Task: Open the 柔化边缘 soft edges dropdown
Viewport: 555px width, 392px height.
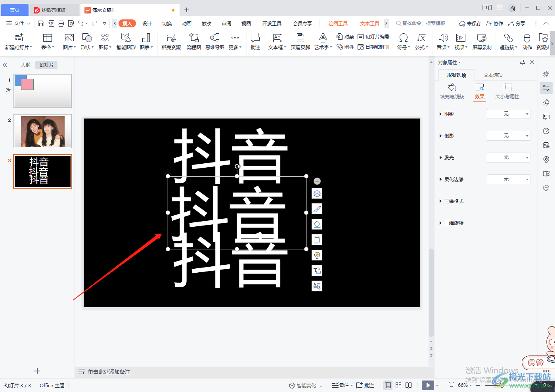Action: click(x=508, y=179)
